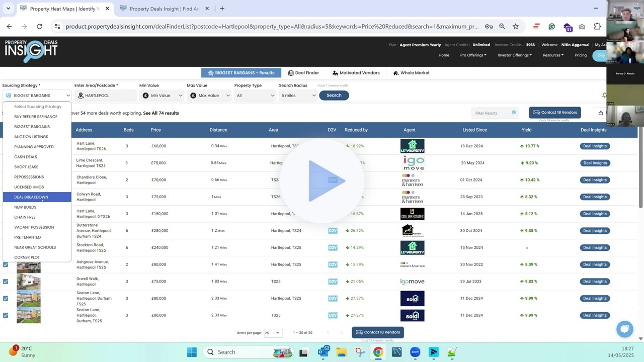644x362 pixels.
Task: Open the chat bubble widget
Action: [x=625, y=329]
